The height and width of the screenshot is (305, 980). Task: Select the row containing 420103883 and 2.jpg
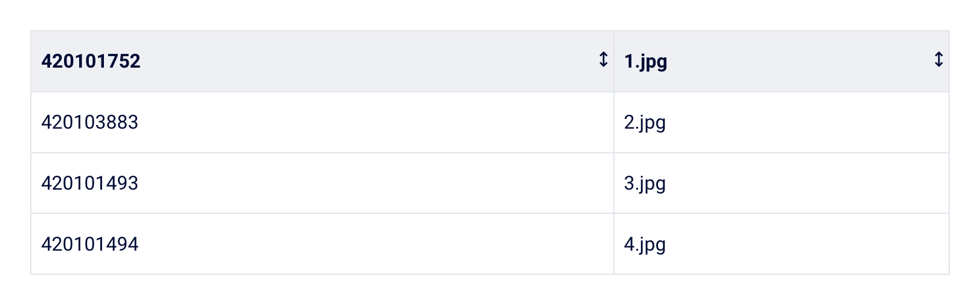tap(490, 123)
